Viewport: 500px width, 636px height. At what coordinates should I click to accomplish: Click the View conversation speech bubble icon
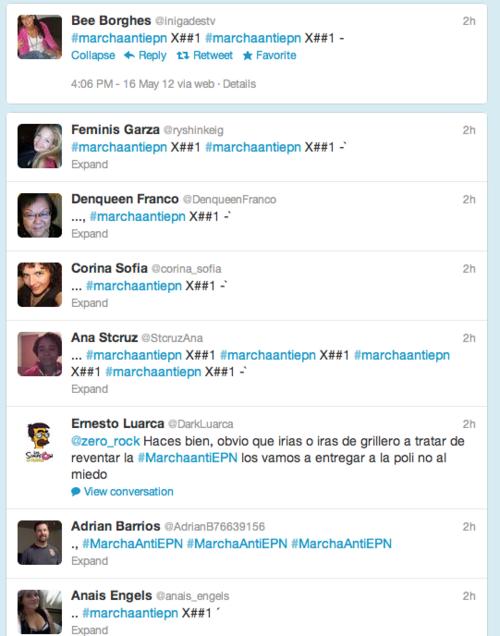pyautogui.click(x=75, y=492)
